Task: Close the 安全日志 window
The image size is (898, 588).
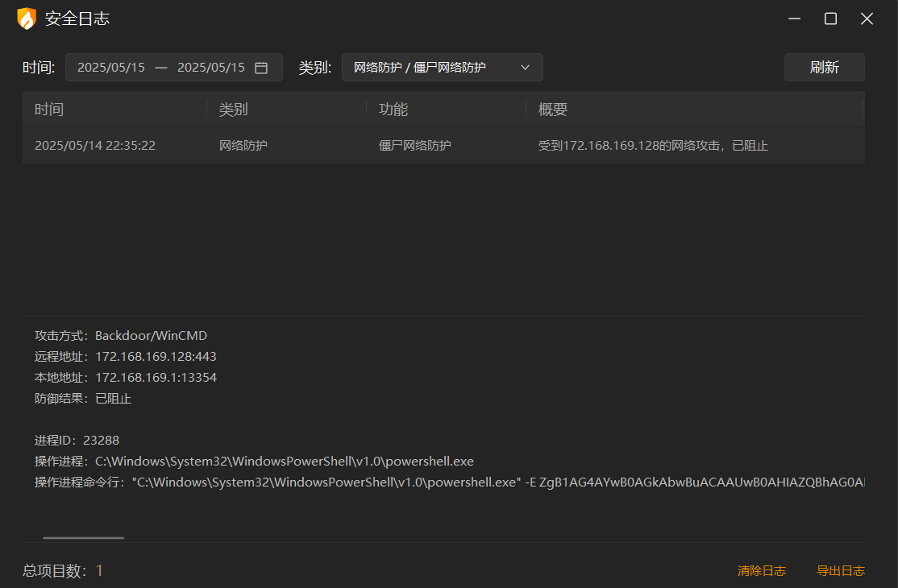Action: click(867, 19)
